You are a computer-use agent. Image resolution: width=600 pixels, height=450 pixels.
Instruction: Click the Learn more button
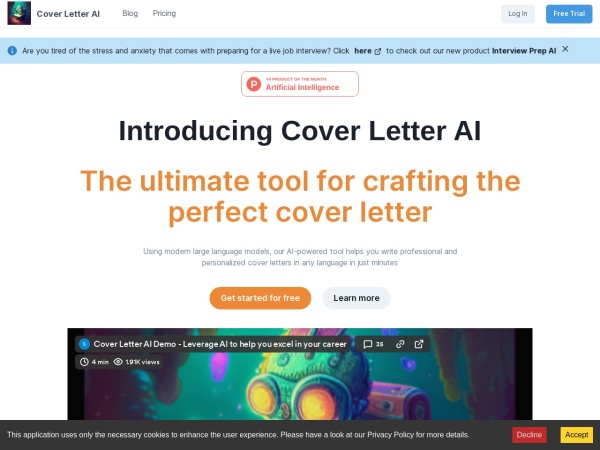(x=356, y=298)
